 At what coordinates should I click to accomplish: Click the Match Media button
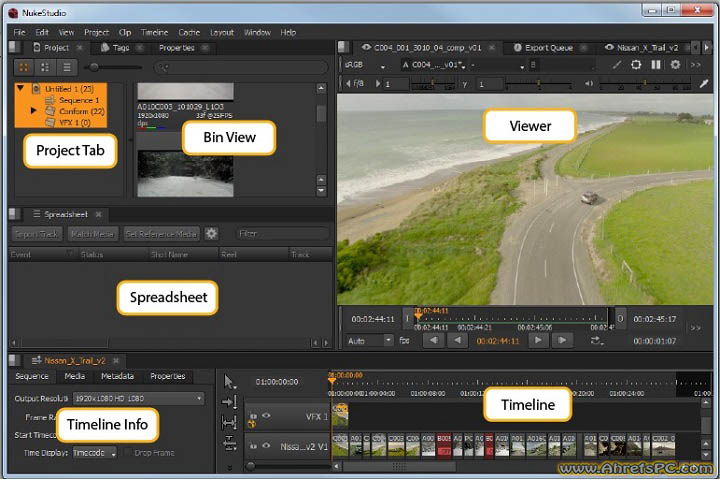point(93,234)
